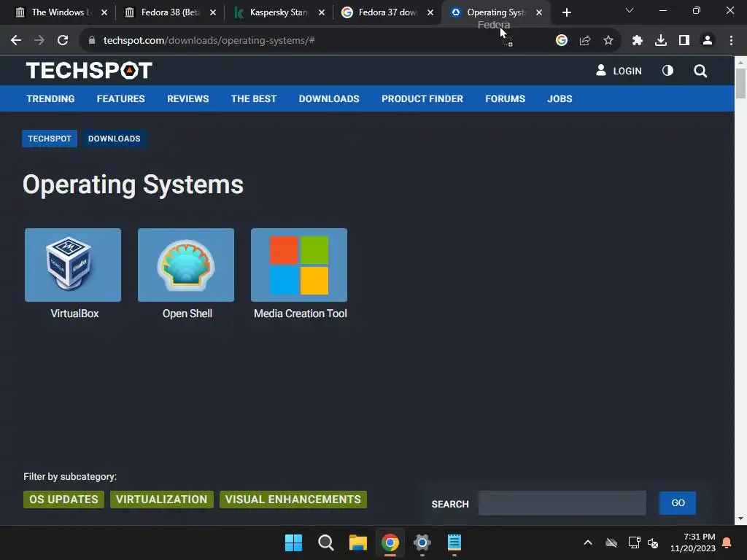This screenshot has height=560, width=747.
Task: Open the FEATURES menu
Action: click(x=120, y=98)
